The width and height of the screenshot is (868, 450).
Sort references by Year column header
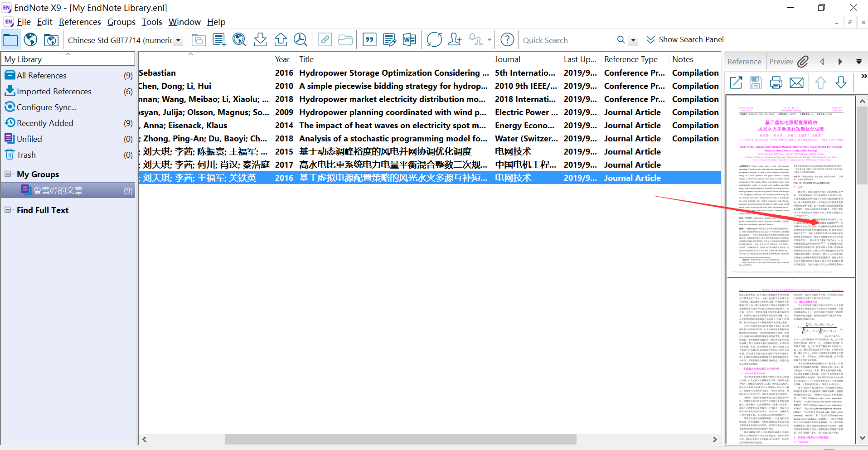[x=284, y=59]
